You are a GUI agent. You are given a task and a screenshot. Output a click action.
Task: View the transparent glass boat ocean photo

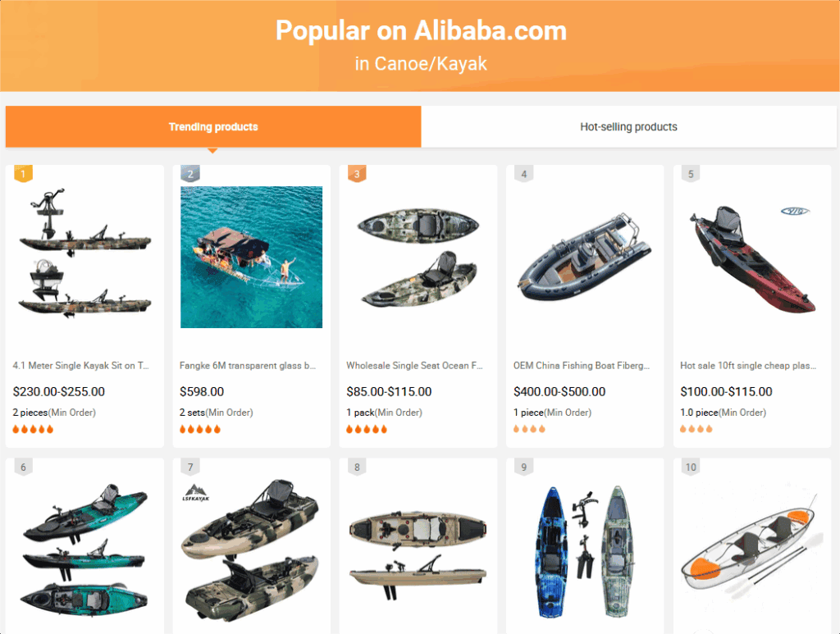click(x=251, y=257)
